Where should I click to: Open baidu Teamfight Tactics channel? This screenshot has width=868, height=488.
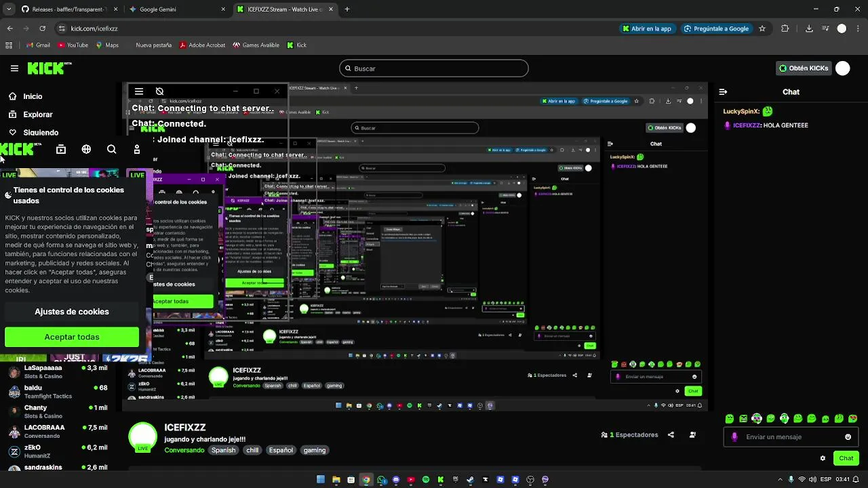pyautogui.click(x=58, y=392)
